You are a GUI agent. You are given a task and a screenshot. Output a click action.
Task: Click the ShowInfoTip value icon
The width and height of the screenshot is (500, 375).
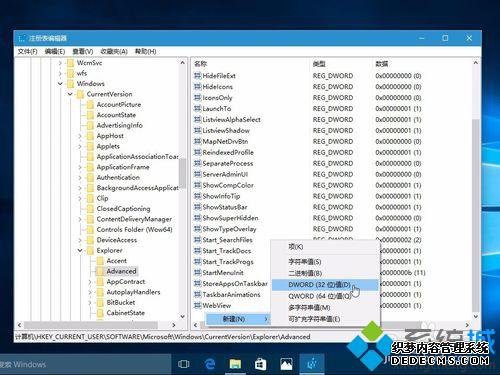pyautogui.click(x=198, y=196)
